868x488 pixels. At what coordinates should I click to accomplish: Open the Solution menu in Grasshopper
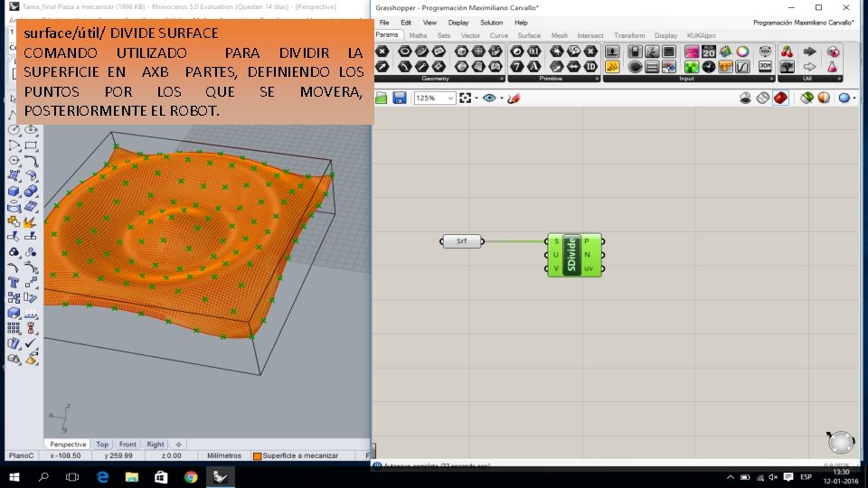491,23
